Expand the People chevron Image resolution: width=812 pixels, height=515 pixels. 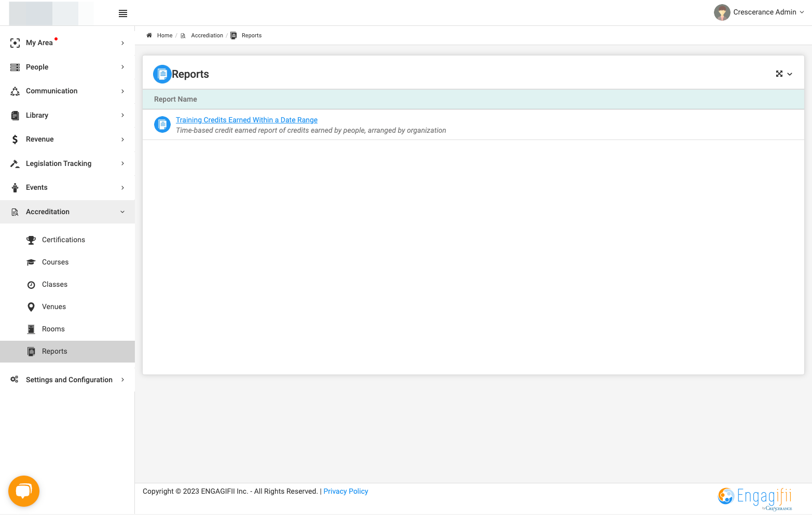[x=122, y=67]
